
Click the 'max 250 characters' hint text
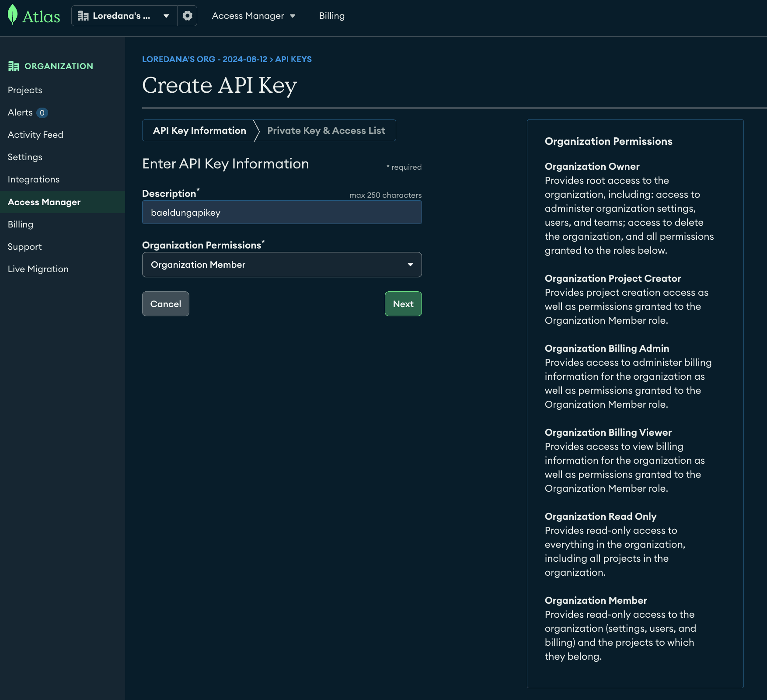tap(386, 195)
